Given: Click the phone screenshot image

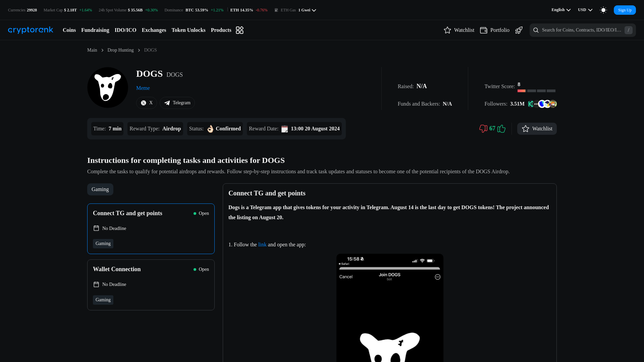Looking at the screenshot, I should coord(390,308).
